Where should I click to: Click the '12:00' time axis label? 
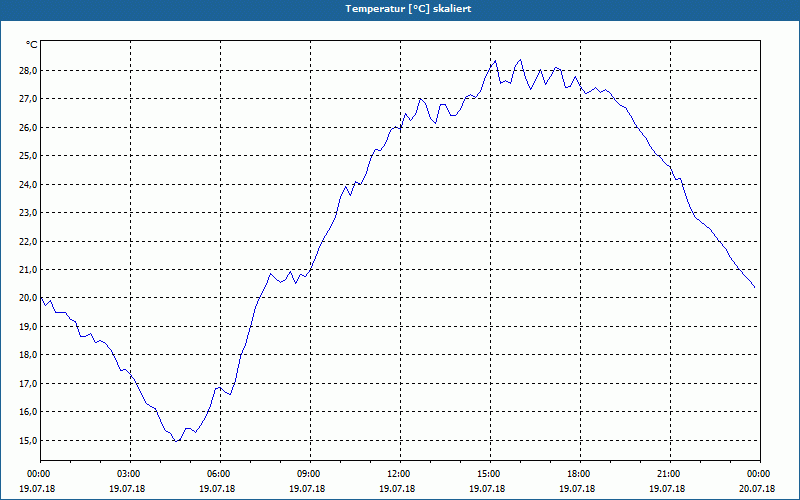click(x=398, y=474)
